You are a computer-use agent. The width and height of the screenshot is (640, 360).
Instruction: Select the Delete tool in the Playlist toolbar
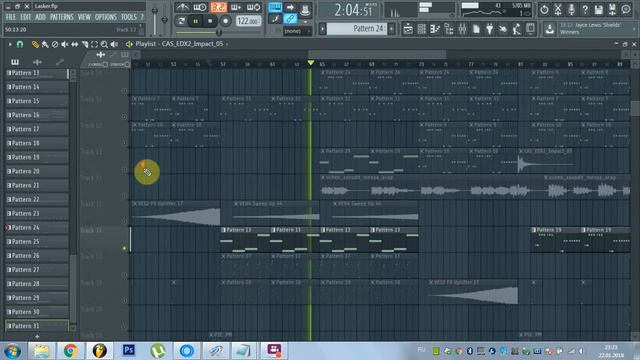pyautogui.click(x=55, y=44)
